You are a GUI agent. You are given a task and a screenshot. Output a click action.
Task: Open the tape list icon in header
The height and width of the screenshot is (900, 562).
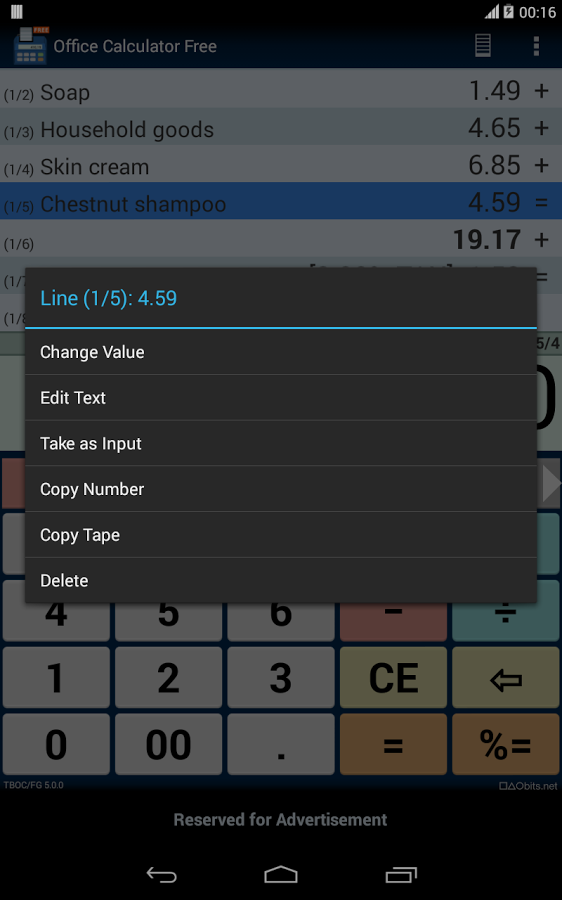point(483,45)
